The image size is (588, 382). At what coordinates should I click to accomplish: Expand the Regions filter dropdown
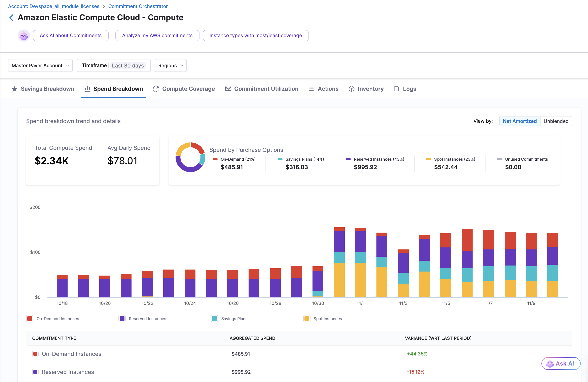tap(171, 66)
